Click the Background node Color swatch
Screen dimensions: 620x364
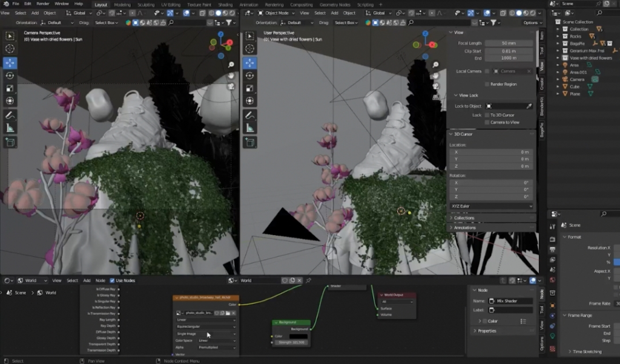click(298, 336)
